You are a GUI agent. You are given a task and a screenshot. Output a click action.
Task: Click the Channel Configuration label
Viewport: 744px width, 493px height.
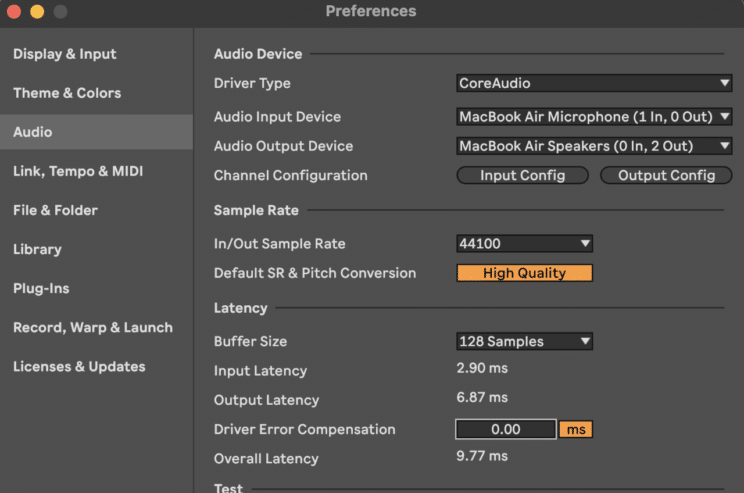tap(290, 176)
